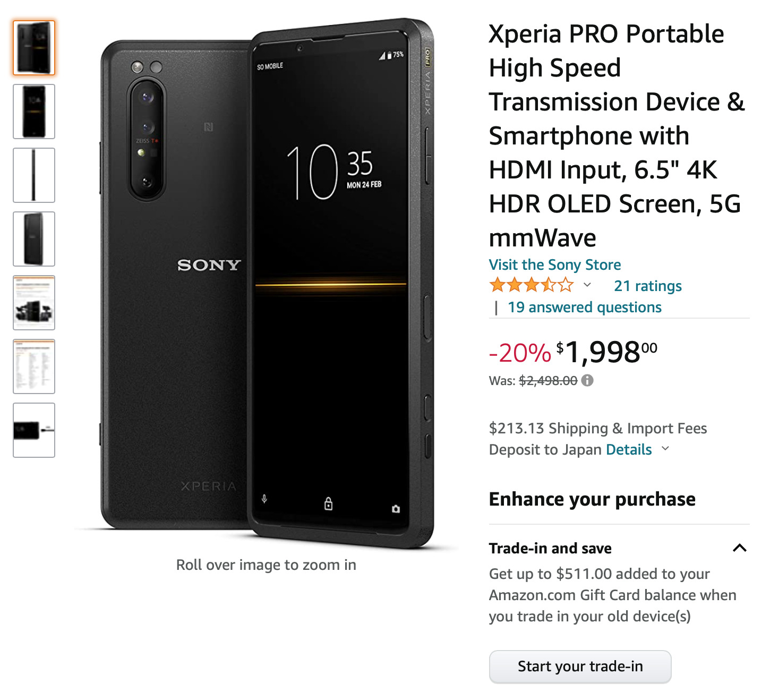Visit the Sony Store link
This screenshot has width=770, height=700.
click(x=554, y=264)
